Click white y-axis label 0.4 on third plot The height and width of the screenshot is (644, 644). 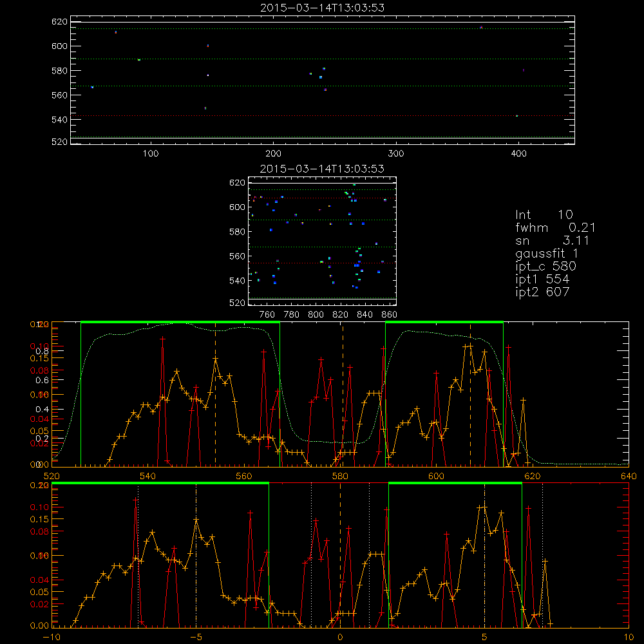(x=43, y=409)
